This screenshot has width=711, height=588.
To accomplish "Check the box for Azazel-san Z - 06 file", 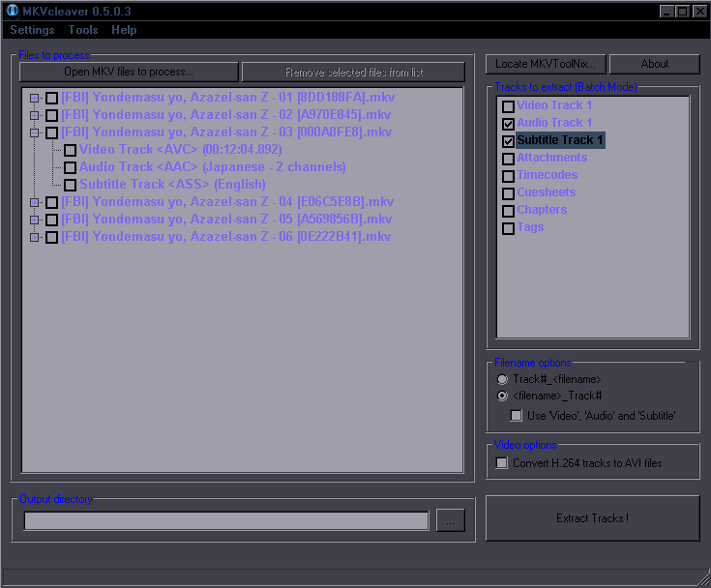I will 51,237.
